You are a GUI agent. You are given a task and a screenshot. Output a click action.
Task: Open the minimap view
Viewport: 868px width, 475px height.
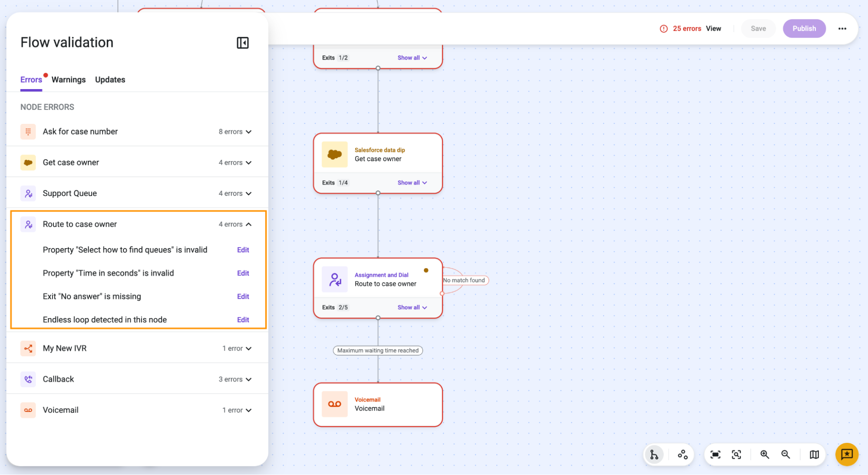click(x=814, y=455)
